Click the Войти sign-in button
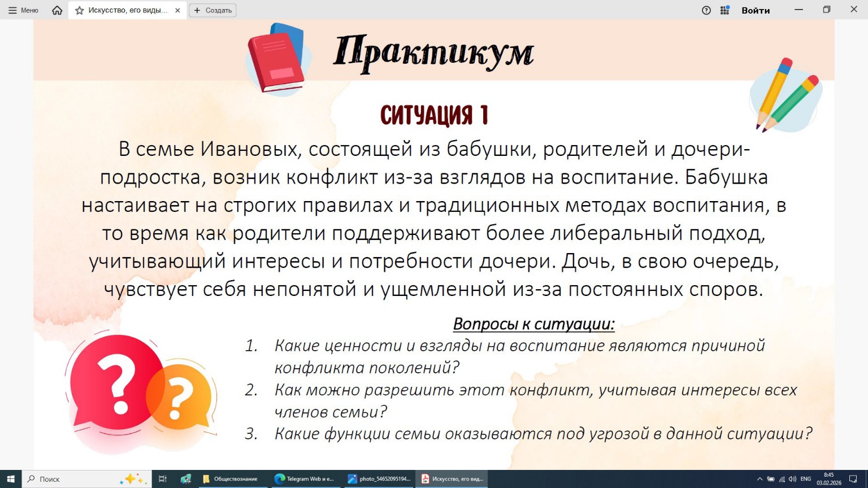The height and width of the screenshot is (488, 868). coord(756,10)
